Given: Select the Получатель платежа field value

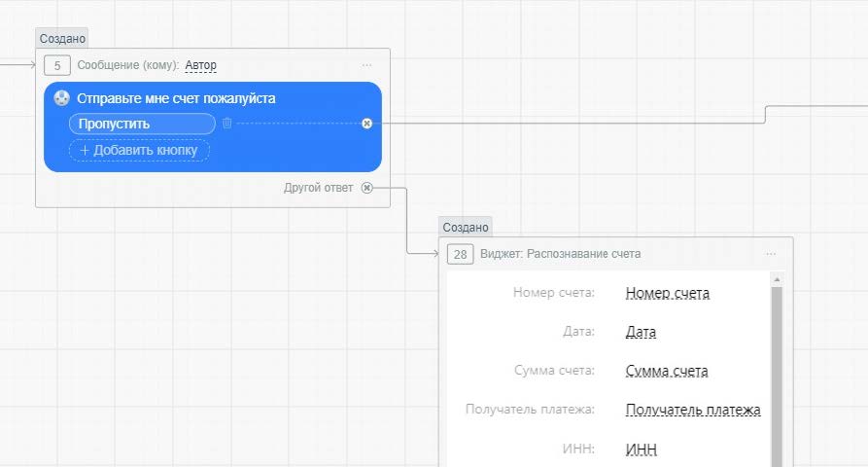Looking at the screenshot, I should tap(692, 410).
